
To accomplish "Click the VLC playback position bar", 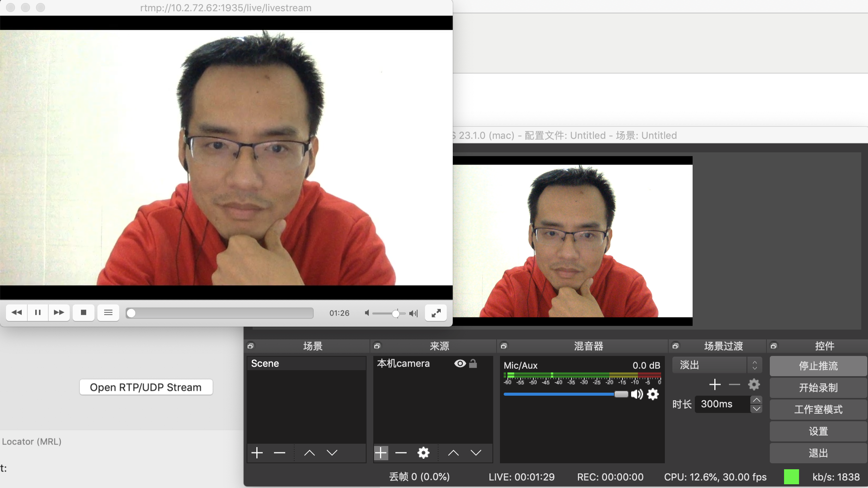I will click(x=220, y=313).
